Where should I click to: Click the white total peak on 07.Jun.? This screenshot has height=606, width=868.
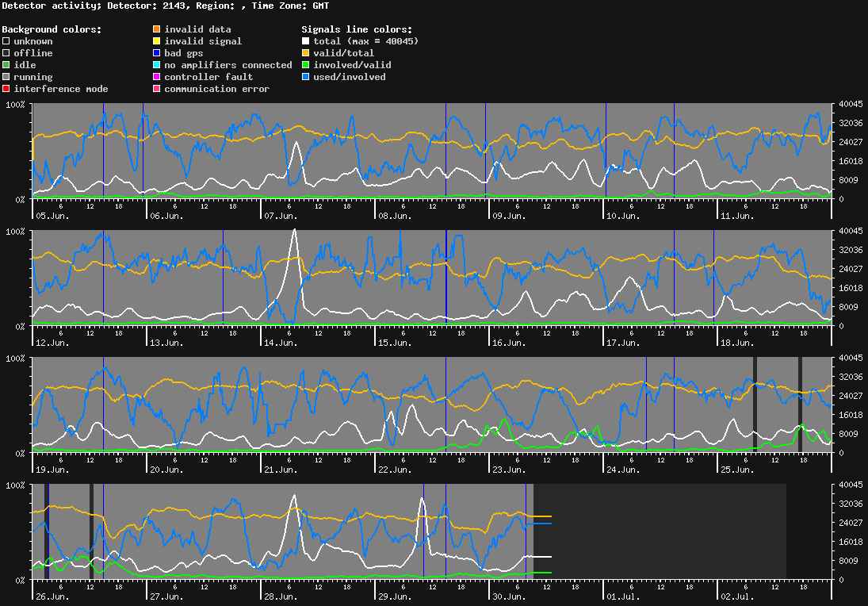(296, 143)
